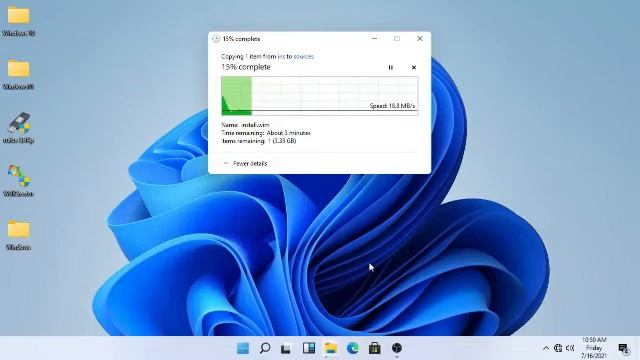
Task: Click the large "15% complete" heading
Action: click(x=246, y=67)
